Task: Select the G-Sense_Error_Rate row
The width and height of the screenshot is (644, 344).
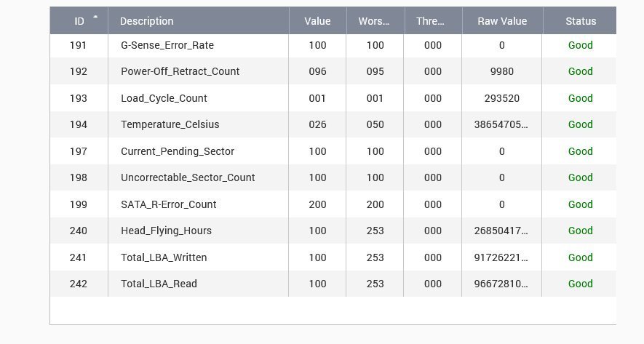Action: tap(167, 45)
